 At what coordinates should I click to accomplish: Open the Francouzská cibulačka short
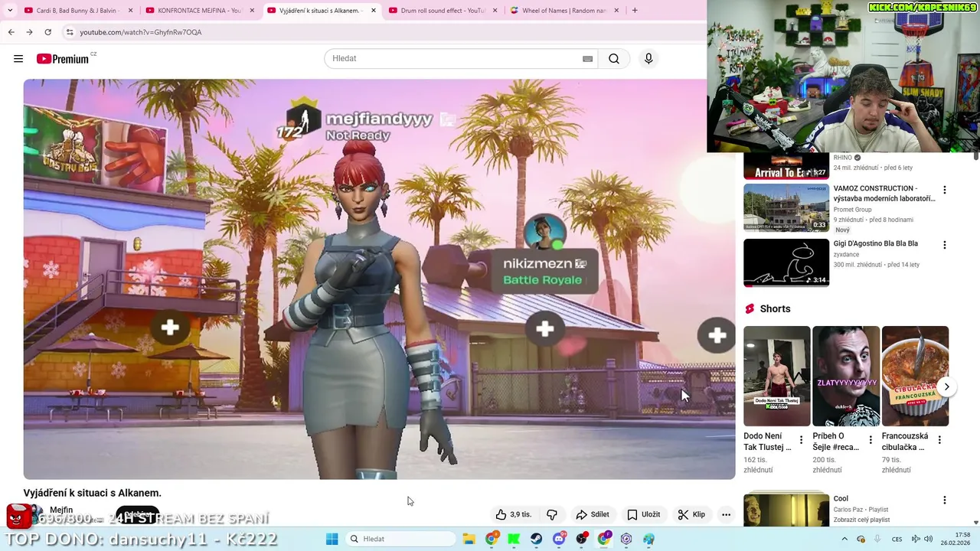(915, 376)
